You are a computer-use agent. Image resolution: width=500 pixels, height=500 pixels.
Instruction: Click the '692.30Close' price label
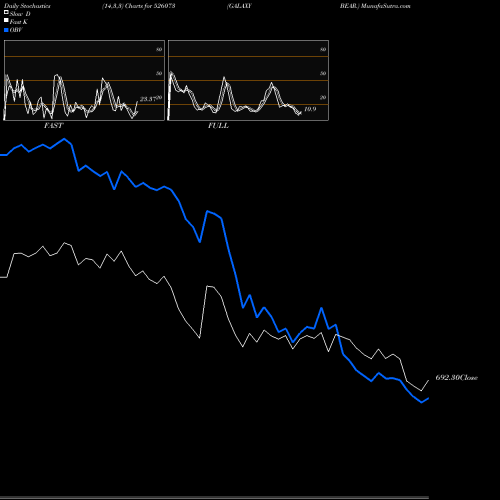point(457,378)
